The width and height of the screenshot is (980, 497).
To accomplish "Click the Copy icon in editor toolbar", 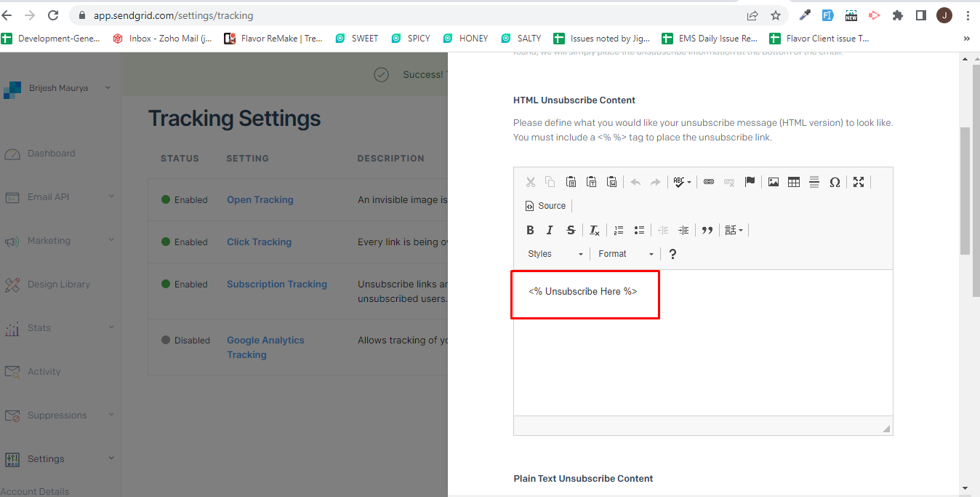I will pos(550,182).
